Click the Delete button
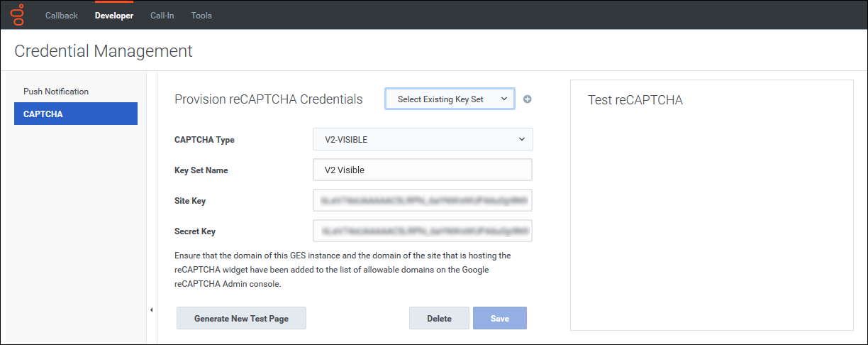Viewport: 868px width, 345px height. tap(439, 319)
